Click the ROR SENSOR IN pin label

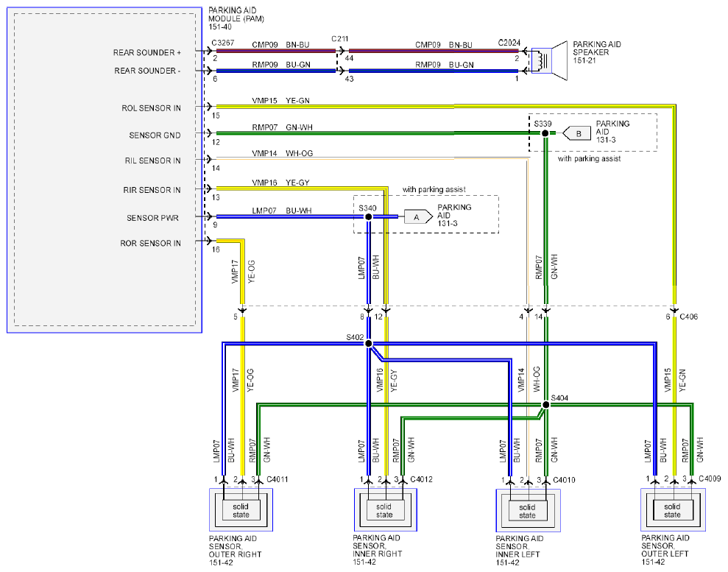(x=150, y=243)
